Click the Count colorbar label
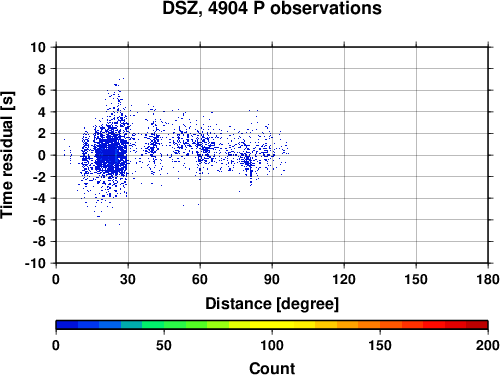Viewport: 500px width, 375px height. (272, 368)
